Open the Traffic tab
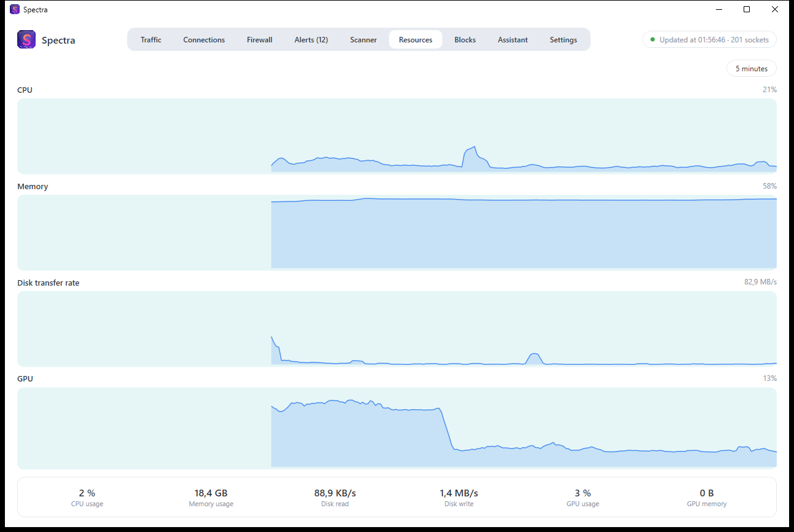794x532 pixels. pyautogui.click(x=151, y=40)
